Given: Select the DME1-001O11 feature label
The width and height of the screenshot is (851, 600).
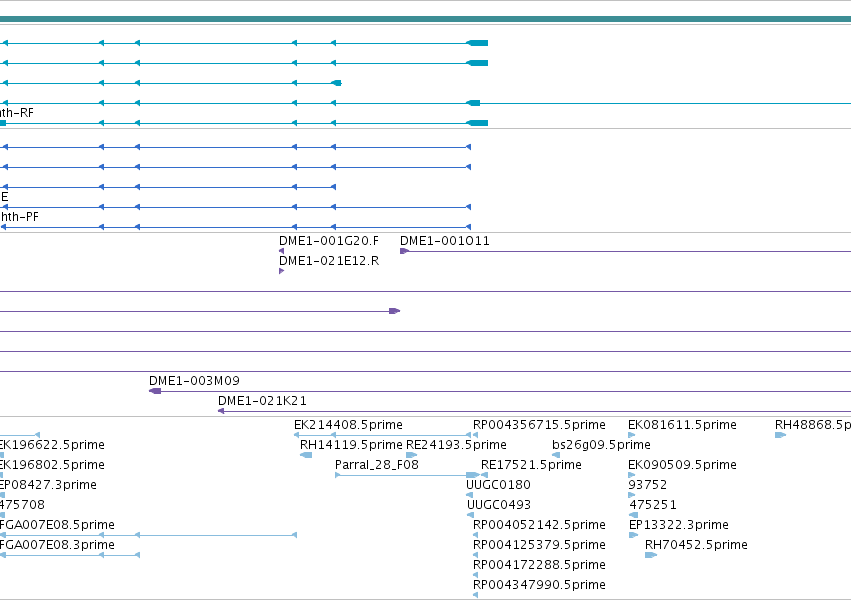Looking at the screenshot, I should [x=444, y=241].
